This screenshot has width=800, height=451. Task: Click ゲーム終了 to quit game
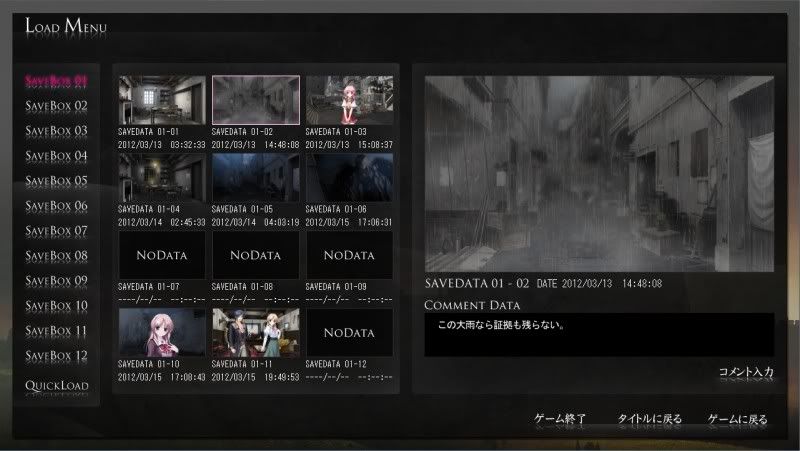560,419
